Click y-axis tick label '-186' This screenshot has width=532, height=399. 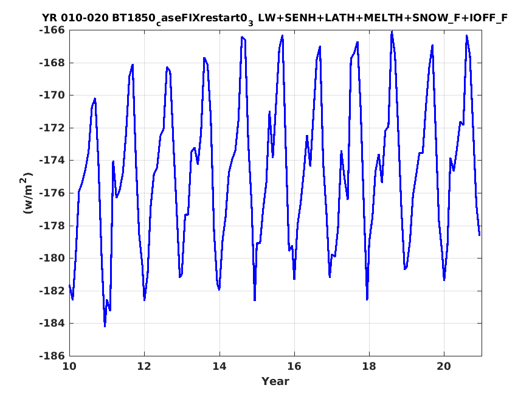click(x=52, y=356)
